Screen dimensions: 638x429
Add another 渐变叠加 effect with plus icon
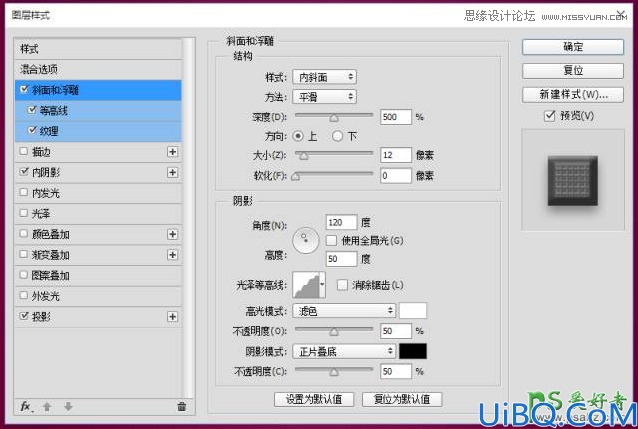(173, 255)
